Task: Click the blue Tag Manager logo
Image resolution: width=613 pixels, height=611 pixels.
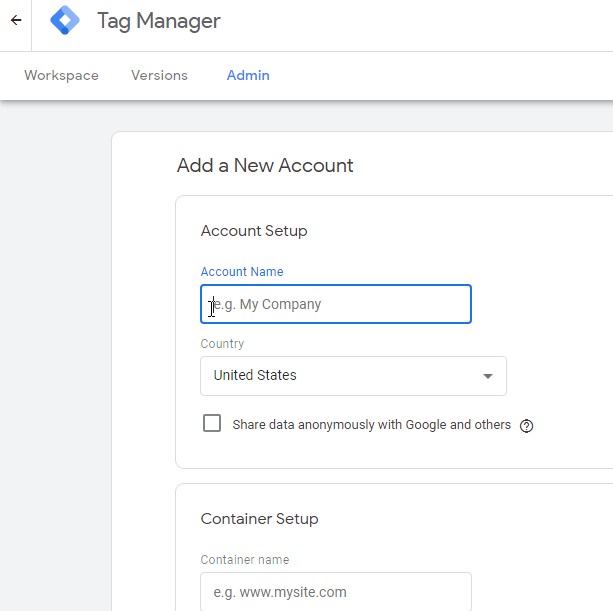Action: point(65,21)
